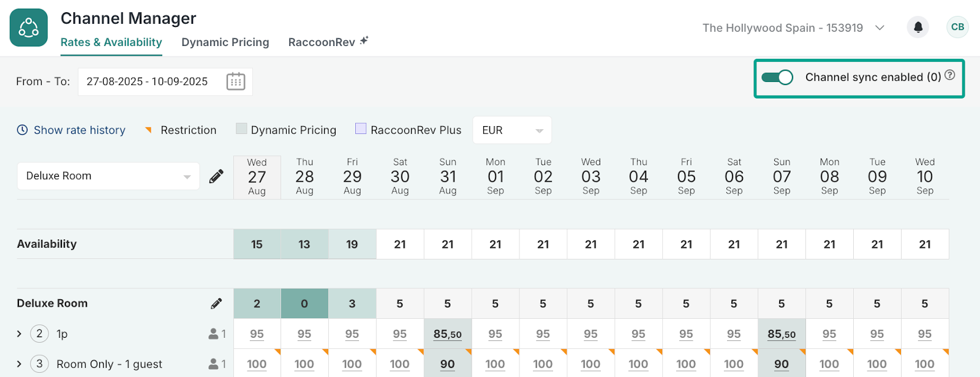980x377 pixels.
Task: Open the notifications bell icon
Action: point(918,27)
